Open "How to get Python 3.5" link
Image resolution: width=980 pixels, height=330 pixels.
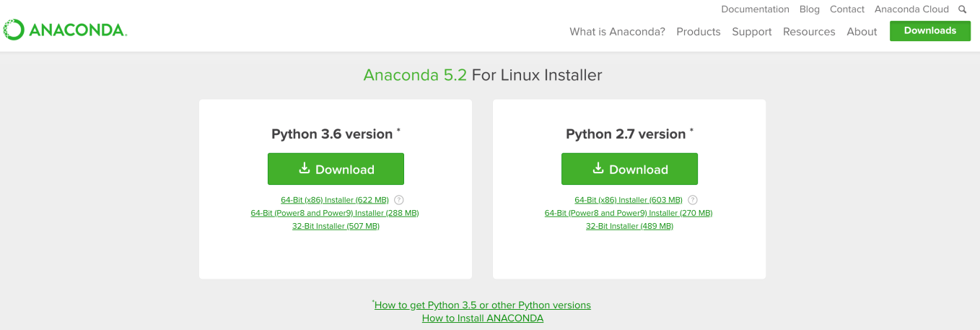pos(482,305)
